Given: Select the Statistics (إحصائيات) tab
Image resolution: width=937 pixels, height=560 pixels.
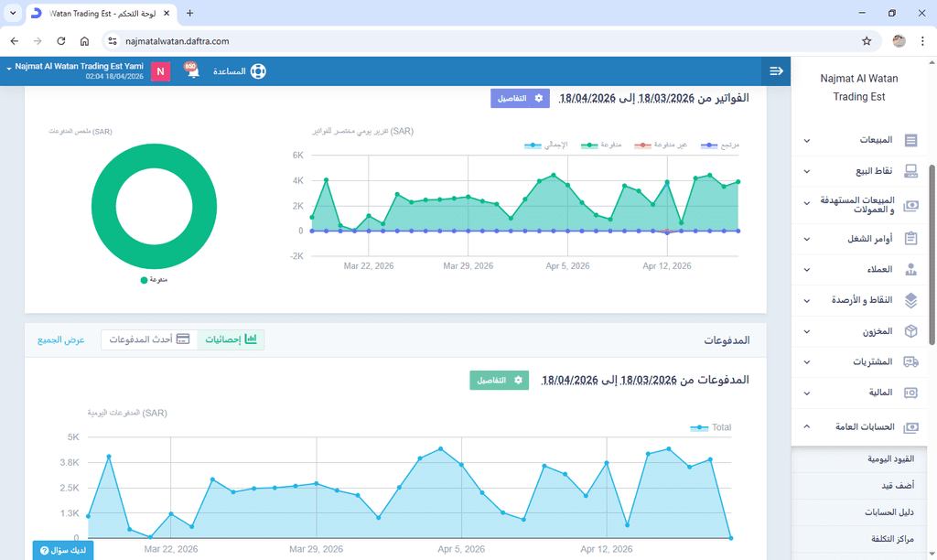Looking at the screenshot, I should tap(231, 339).
